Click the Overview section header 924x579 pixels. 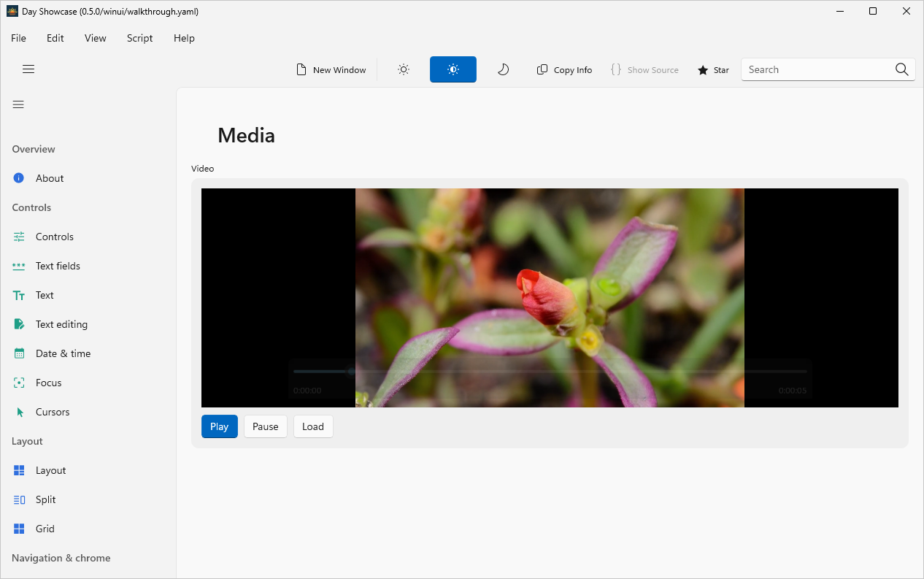pos(34,149)
